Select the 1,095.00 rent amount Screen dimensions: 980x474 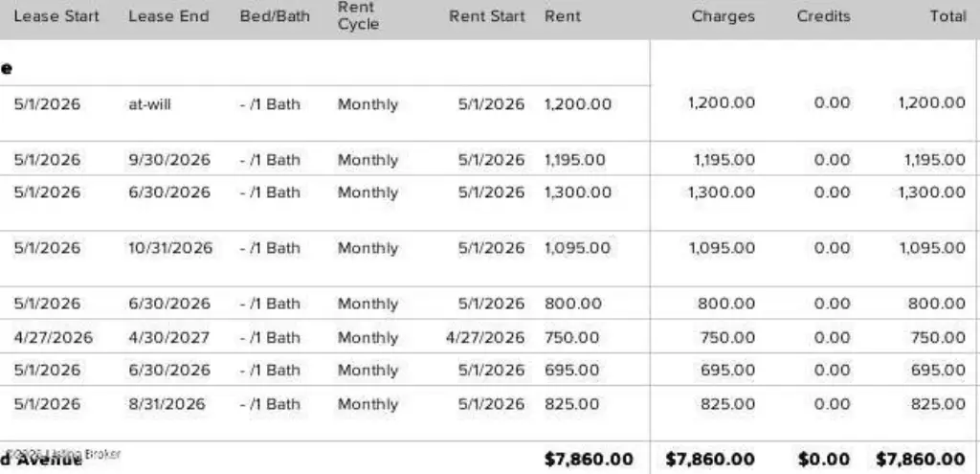click(577, 248)
